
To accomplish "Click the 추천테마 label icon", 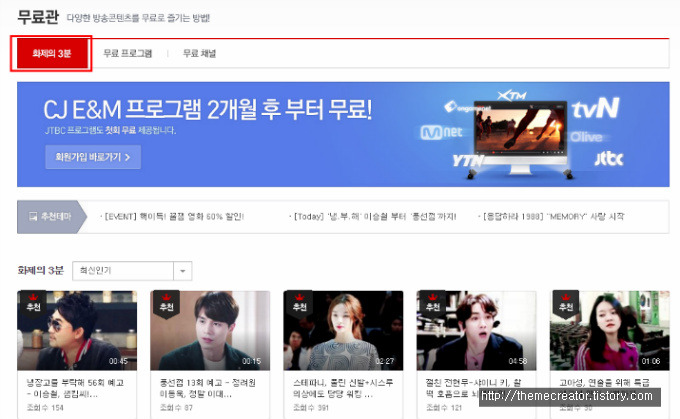I will [x=33, y=216].
